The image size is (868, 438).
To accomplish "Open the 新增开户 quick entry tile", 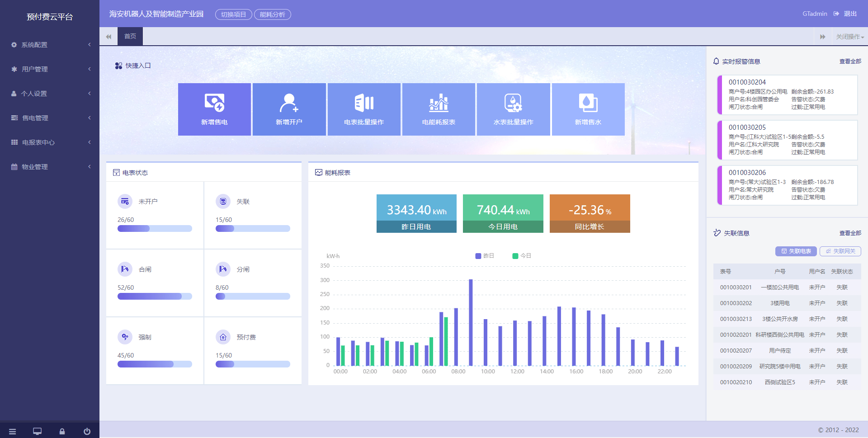I will (x=289, y=109).
